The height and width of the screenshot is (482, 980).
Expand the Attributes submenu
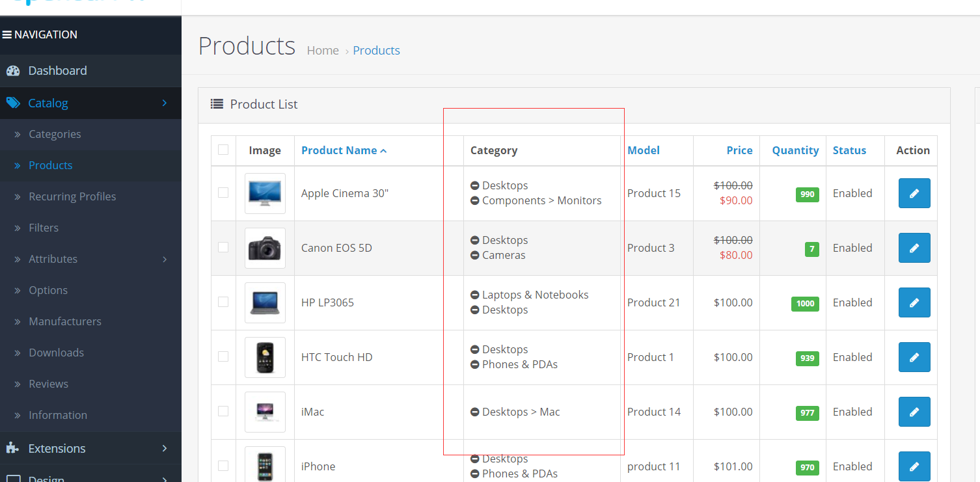click(53, 258)
